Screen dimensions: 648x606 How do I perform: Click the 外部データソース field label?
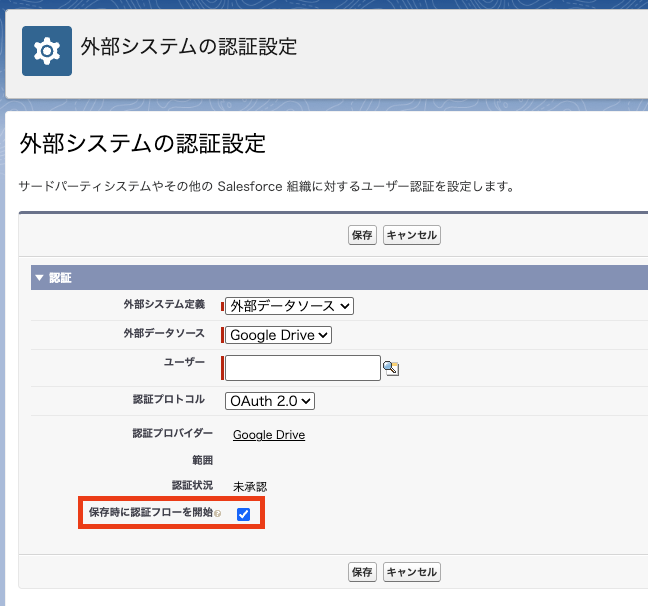[x=164, y=333]
